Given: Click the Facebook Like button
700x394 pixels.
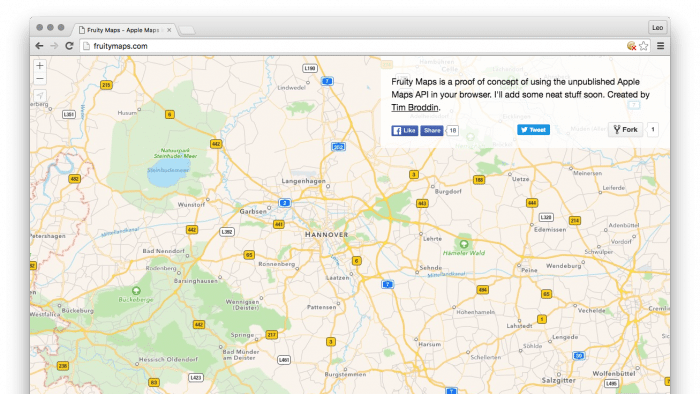Looking at the screenshot, I should [x=405, y=130].
